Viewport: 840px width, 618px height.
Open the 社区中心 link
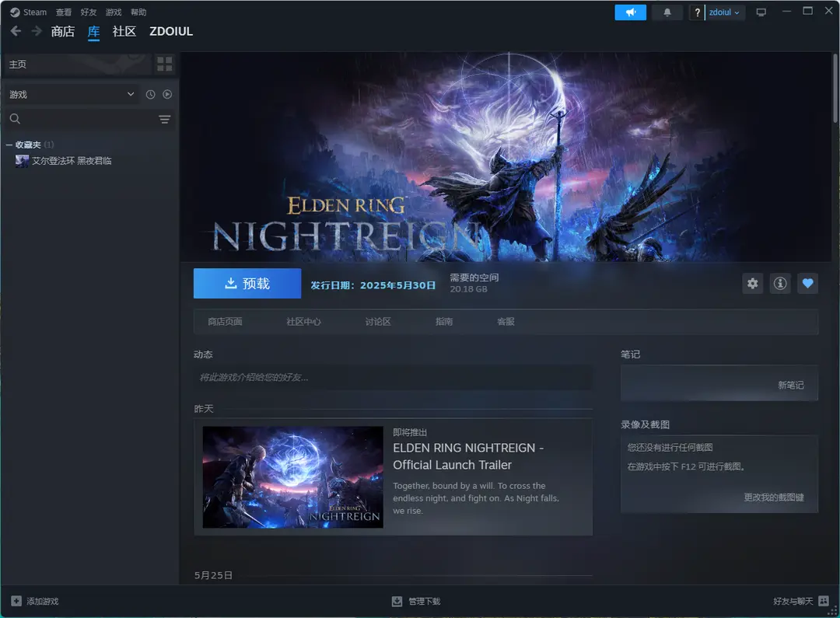[x=304, y=321]
